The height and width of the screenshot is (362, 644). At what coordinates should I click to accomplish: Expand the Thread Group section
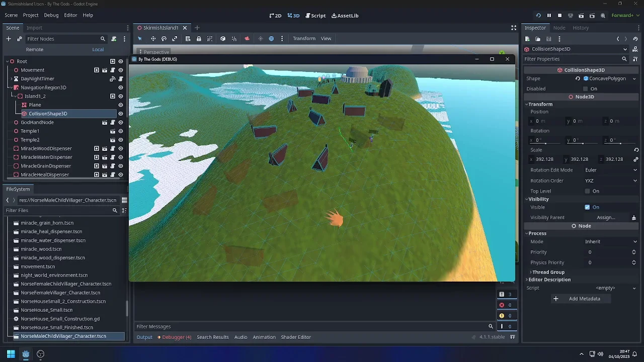(548, 272)
